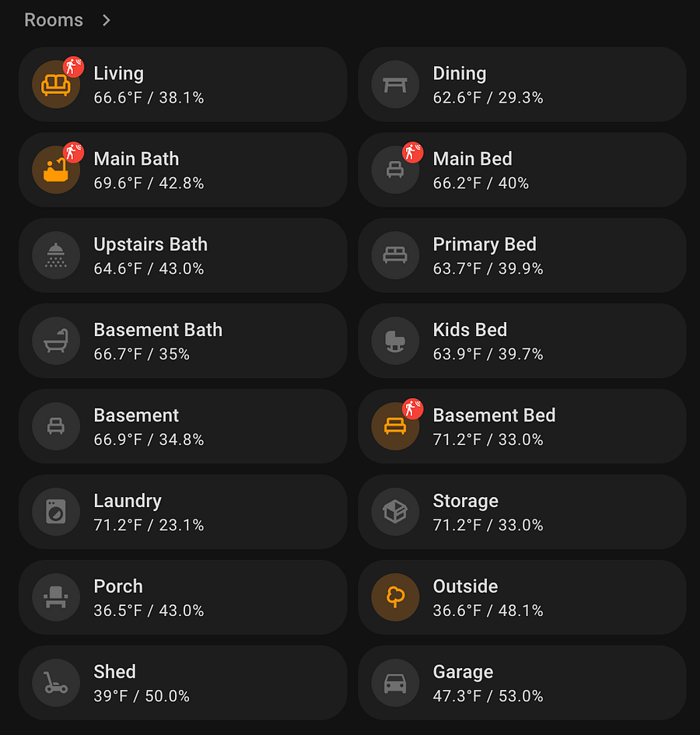Viewport: 700px width, 735px height.
Task: Select the Basement Bath tile
Action: (183, 341)
